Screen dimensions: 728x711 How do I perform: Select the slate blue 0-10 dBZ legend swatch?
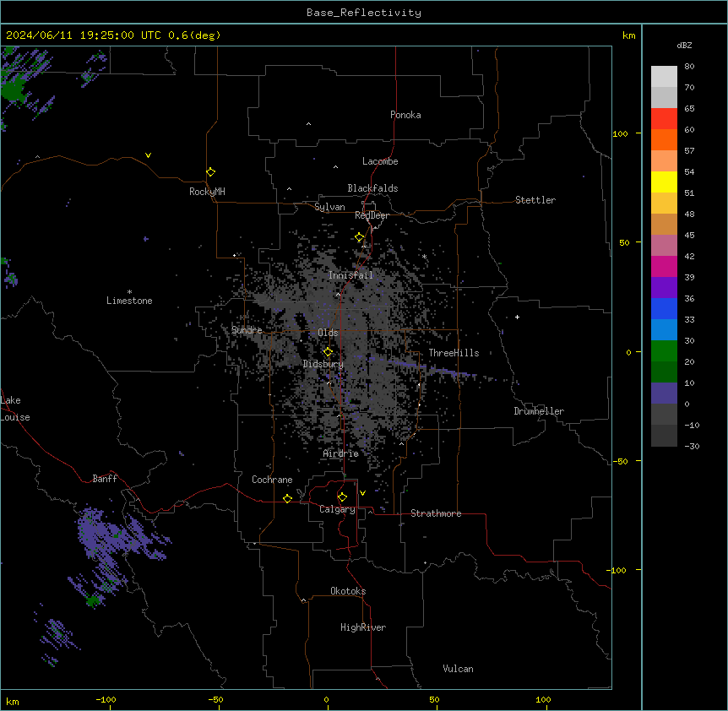coord(664,393)
